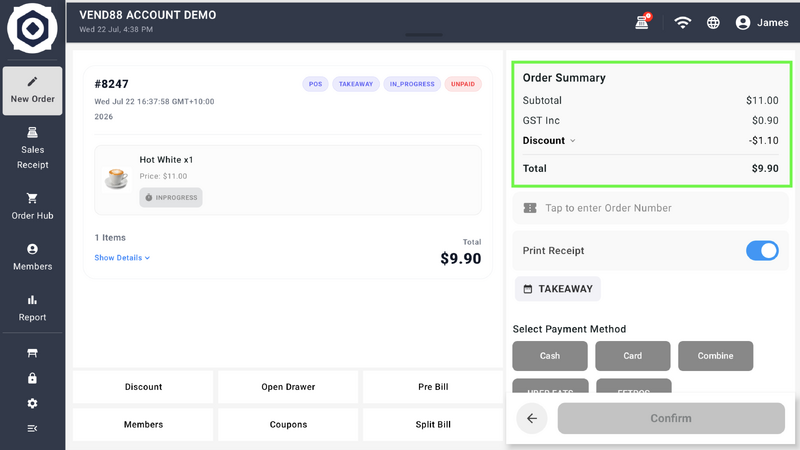Open the store icon in sidebar
Screen dimensions: 800x450
pyautogui.click(x=32, y=353)
